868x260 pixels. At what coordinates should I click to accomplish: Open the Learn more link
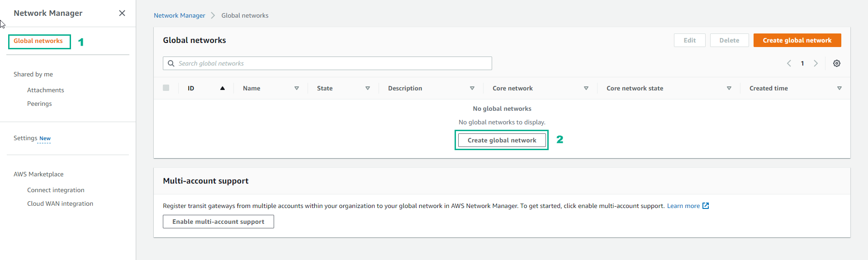pos(683,206)
